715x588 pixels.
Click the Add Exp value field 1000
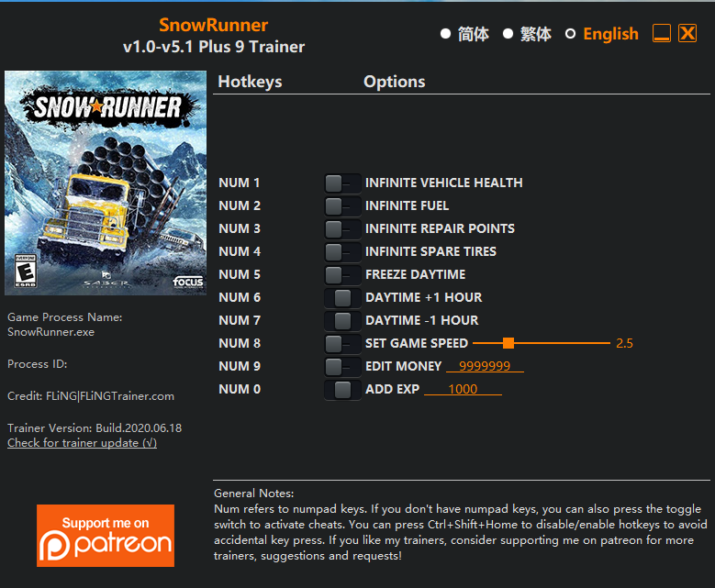click(463, 389)
